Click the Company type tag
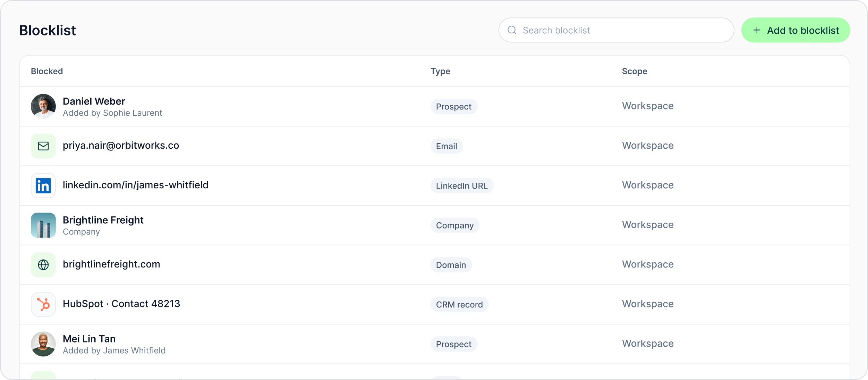 coord(455,225)
